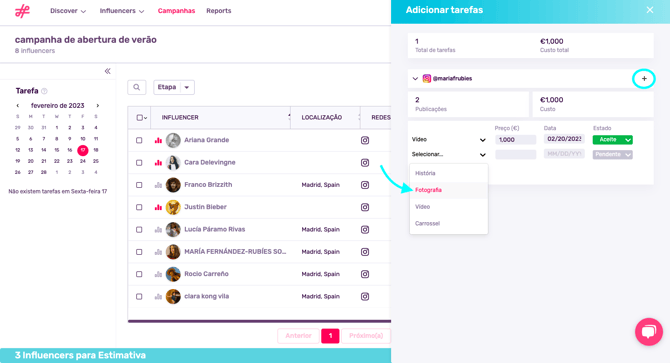Viewport: 670px width, 363px height.
Task: Click clara kong vila's stats bar icon
Action: click(x=158, y=296)
